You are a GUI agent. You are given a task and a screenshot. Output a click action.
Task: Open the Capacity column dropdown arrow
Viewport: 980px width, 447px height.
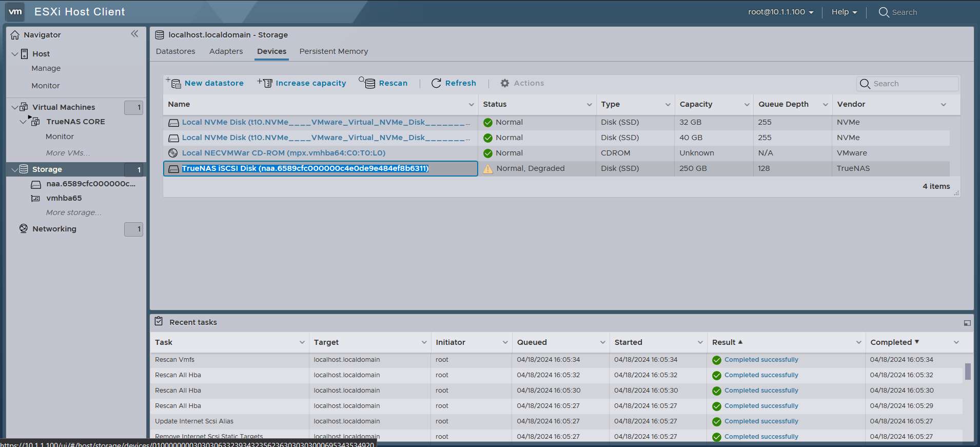(747, 105)
